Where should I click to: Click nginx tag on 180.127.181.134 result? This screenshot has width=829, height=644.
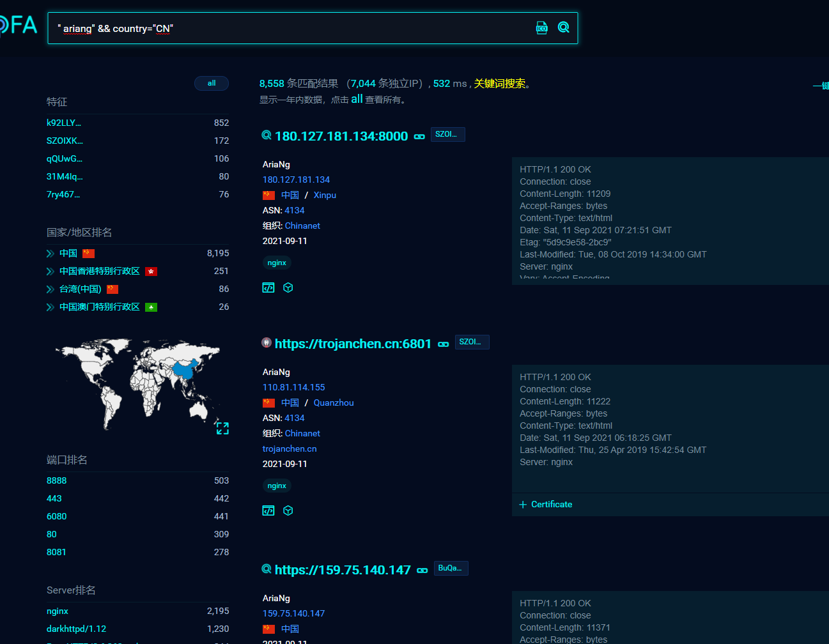click(277, 263)
